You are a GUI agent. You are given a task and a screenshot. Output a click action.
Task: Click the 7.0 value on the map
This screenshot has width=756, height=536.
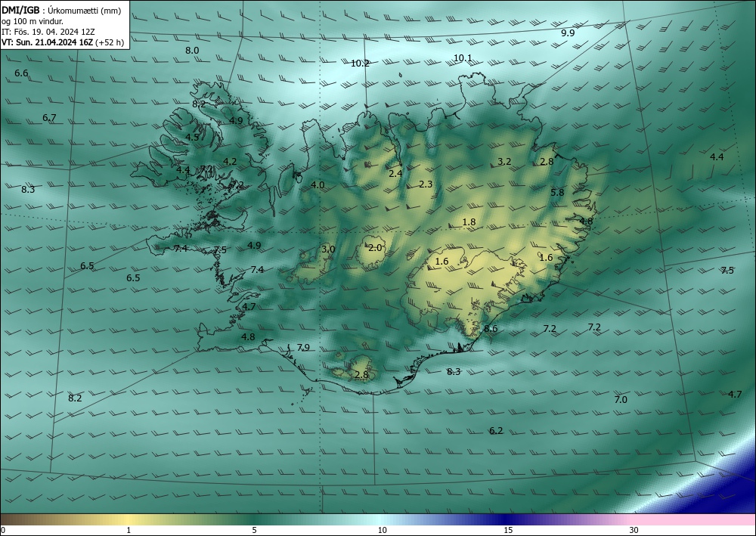(x=621, y=400)
